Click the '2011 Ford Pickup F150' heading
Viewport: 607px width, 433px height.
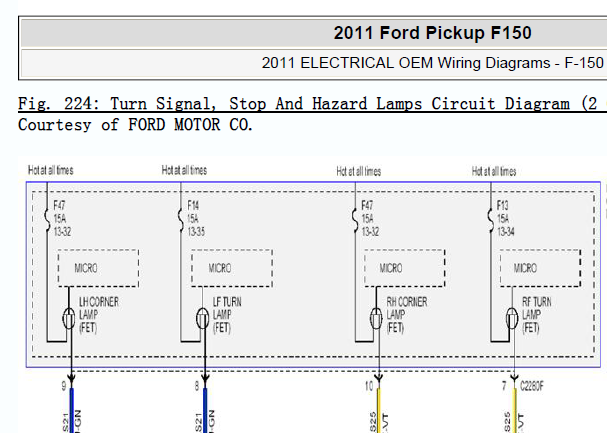coord(432,33)
